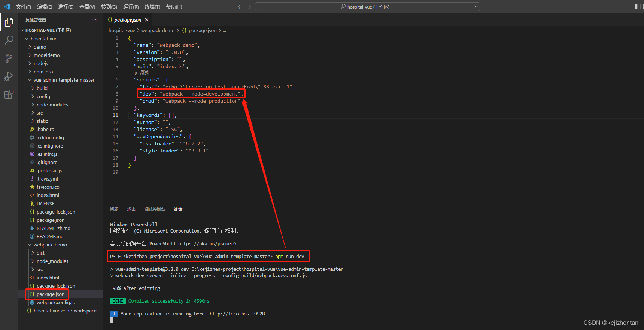This screenshot has height=330, width=644.
Task: Close the package.json editor tab
Action: pyautogui.click(x=146, y=20)
